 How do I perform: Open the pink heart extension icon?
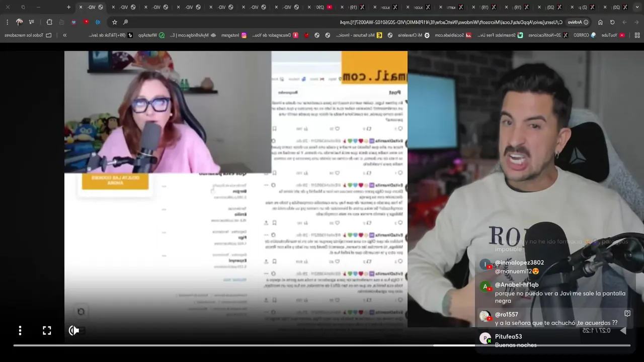[x=74, y=22]
